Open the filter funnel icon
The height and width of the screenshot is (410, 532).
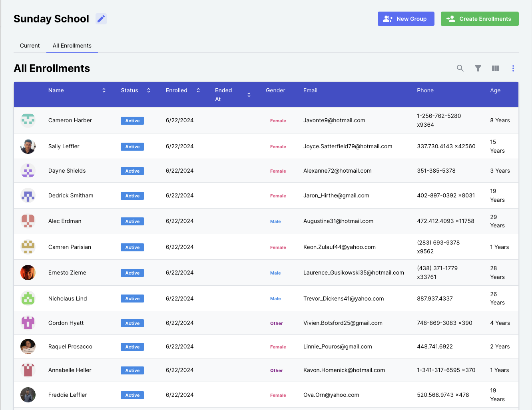[x=478, y=68]
